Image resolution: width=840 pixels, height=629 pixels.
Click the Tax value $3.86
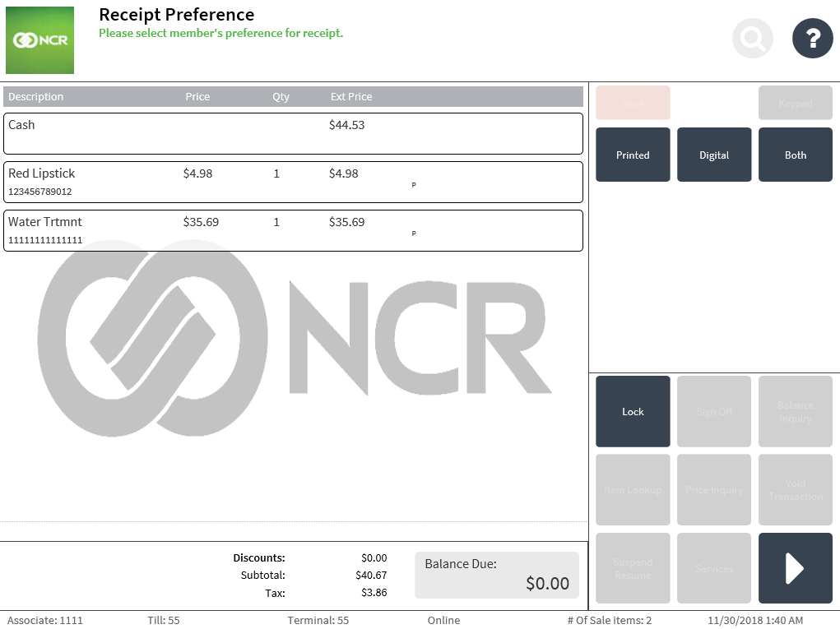tap(374, 593)
